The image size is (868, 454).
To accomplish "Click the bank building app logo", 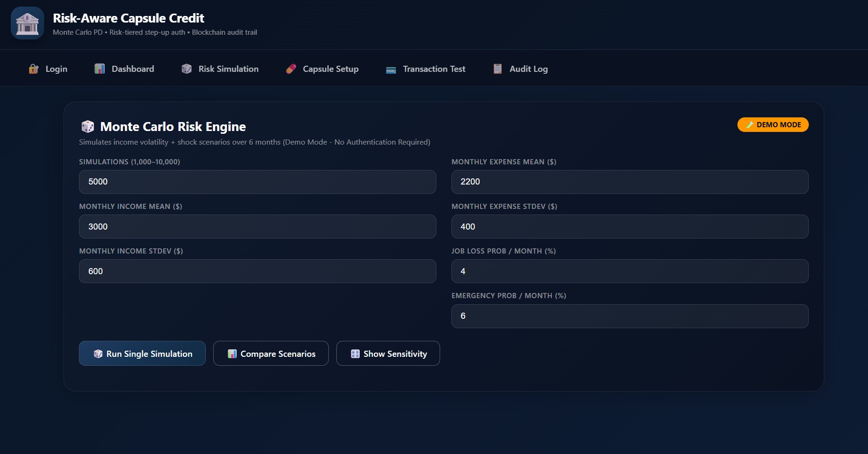I will [27, 23].
